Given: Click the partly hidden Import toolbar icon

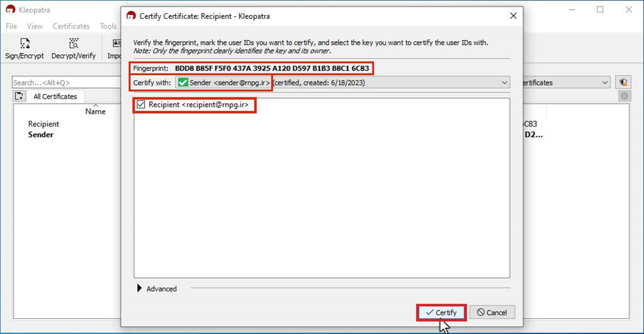Looking at the screenshot, I should [x=114, y=49].
